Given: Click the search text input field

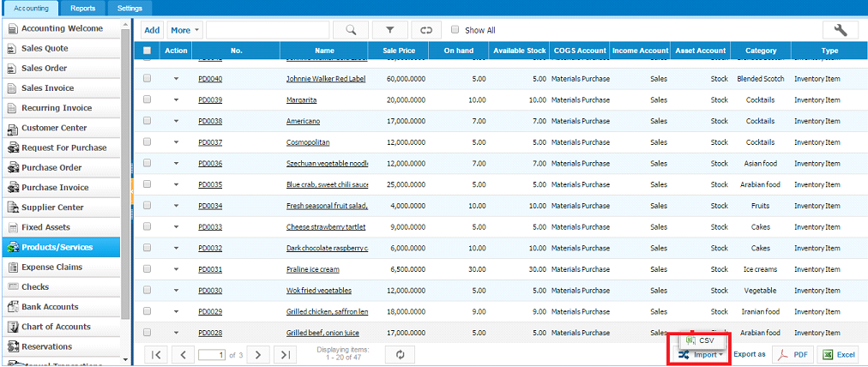Looking at the screenshot, I should 268,30.
